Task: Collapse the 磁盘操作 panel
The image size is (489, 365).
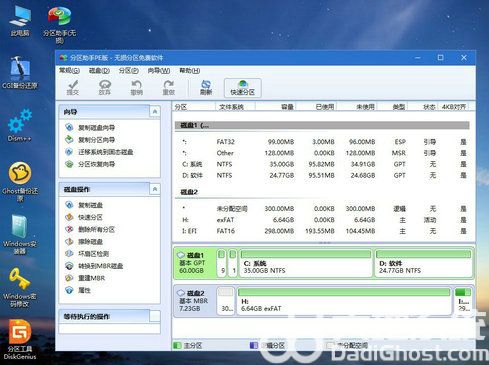Action: tap(155, 189)
